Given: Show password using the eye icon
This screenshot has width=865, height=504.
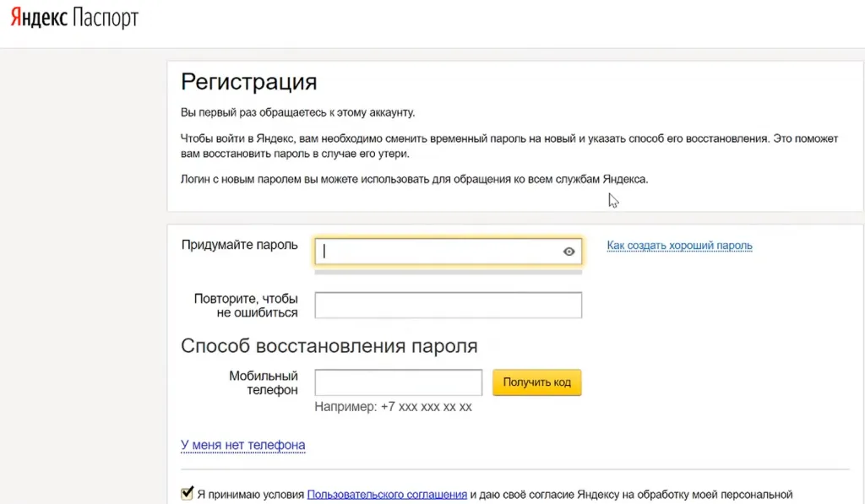Looking at the screenshot, I should 569,252.
